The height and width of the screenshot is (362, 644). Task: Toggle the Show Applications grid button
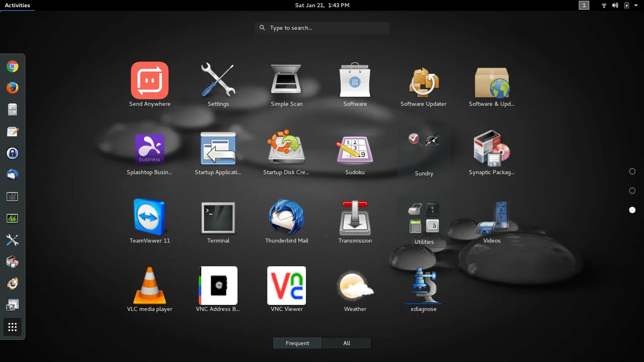[x=12, y=327]
